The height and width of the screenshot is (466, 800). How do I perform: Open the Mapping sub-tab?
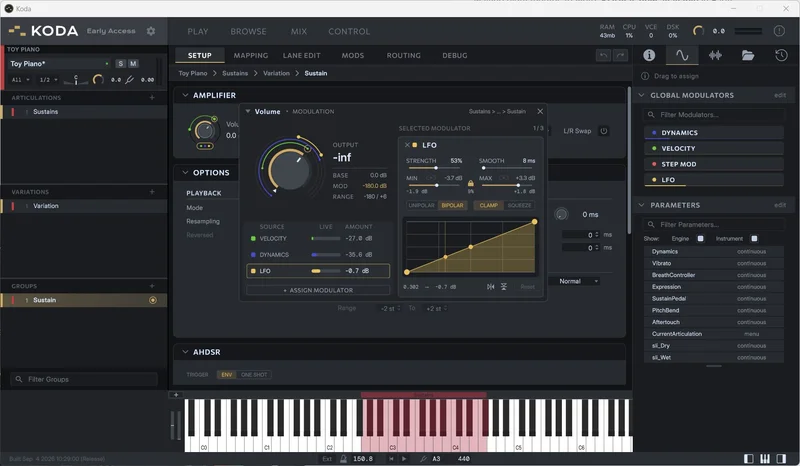point(251,55)
